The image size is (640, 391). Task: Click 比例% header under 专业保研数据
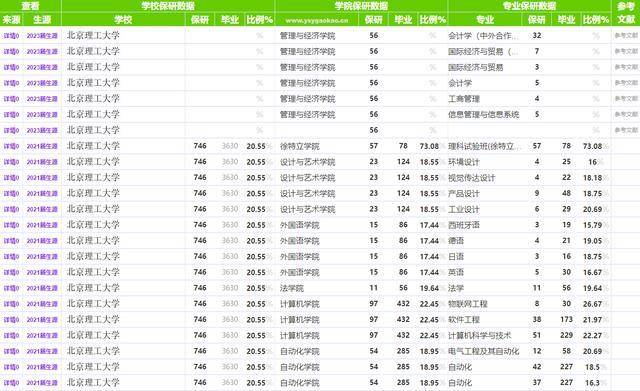click(596, 20)
